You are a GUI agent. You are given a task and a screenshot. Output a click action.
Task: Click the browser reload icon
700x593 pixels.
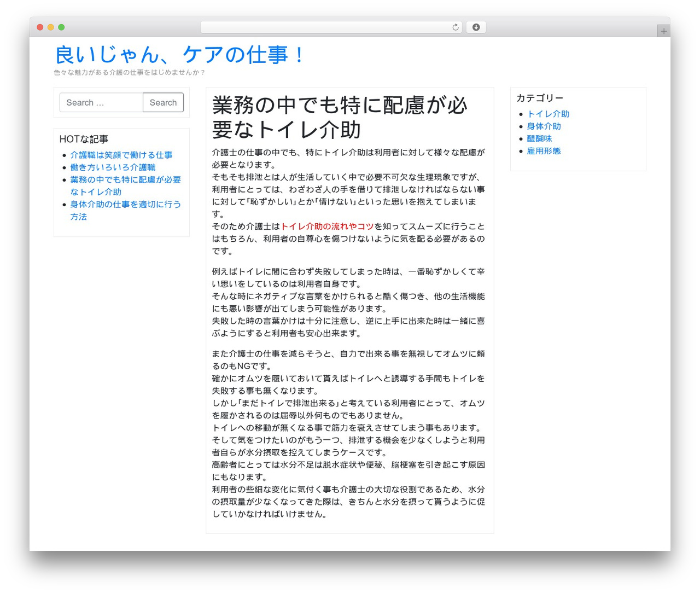pos(455,27)
